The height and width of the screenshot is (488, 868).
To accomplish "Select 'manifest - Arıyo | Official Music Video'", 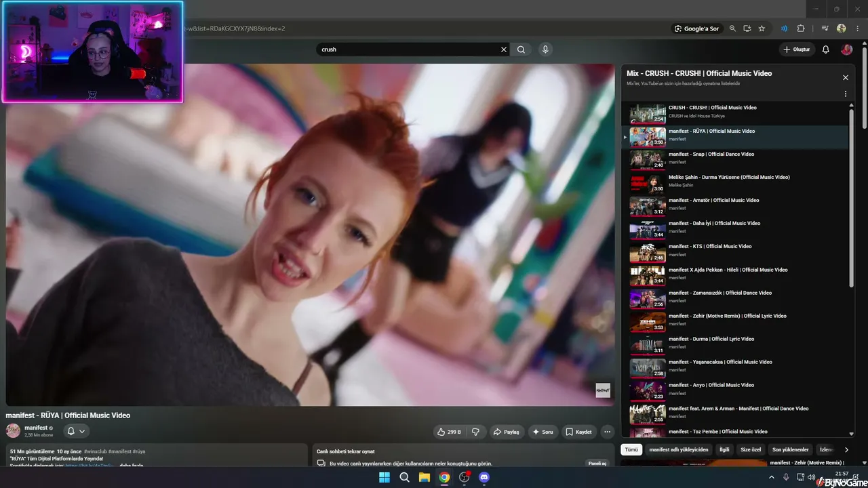I will (x=735, y=390).
